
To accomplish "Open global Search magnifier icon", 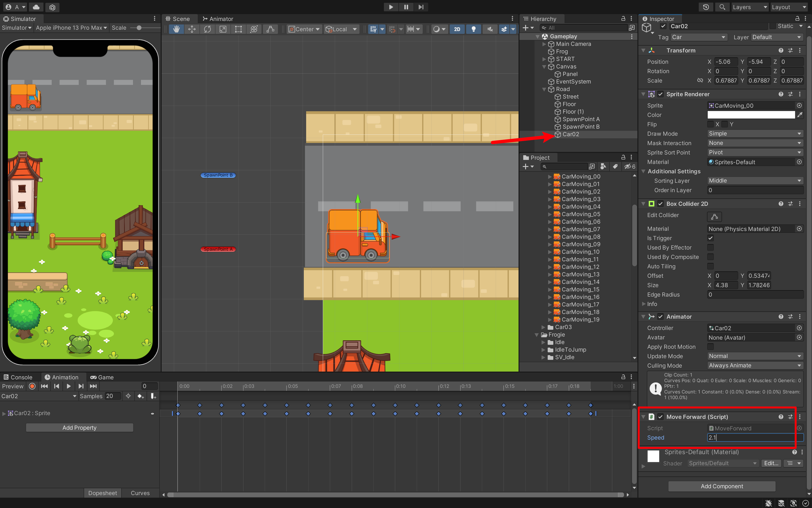I will (722, 7).
